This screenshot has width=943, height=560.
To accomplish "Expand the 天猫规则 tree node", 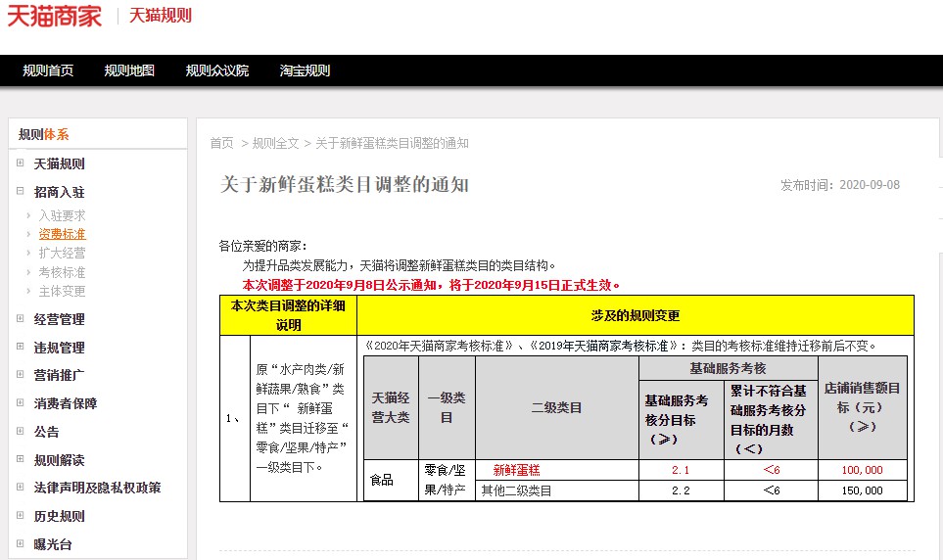I will tap(20, 163).
